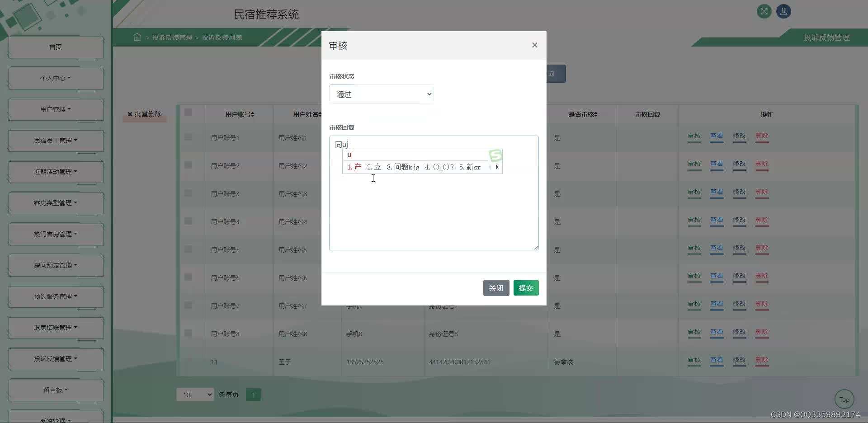Image resolution: width=868 pixels, height=423 pixels.
Task: Select IME candidate 3.问题kjg
Action: [403, 167]
